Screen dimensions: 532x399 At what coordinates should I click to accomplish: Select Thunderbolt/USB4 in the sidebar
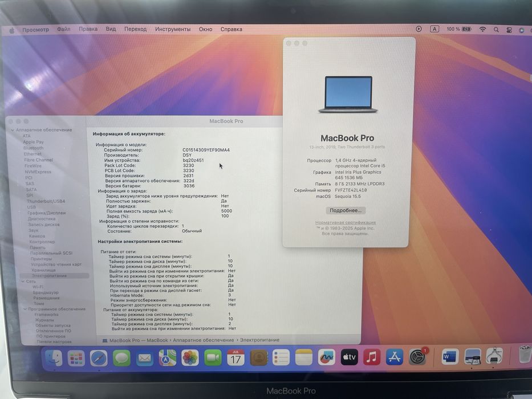(x=46, y=201)
